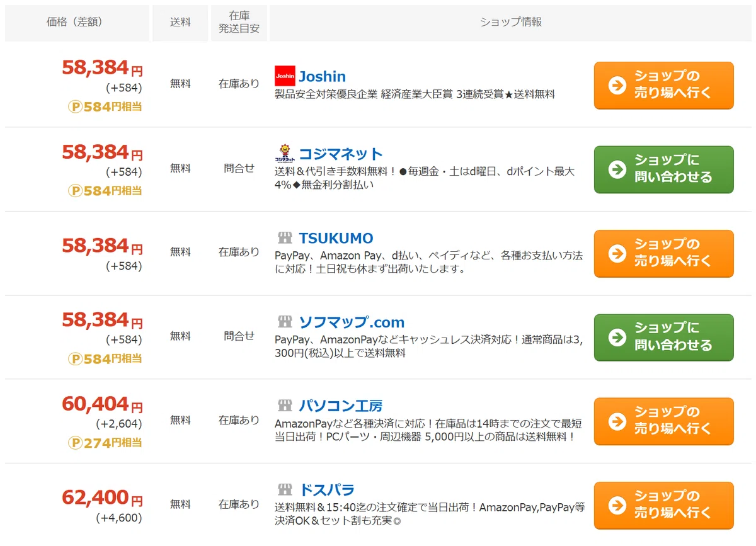Click 在庫あり status in Joshin row
The image size is (756, 546).
coord(239,84)
